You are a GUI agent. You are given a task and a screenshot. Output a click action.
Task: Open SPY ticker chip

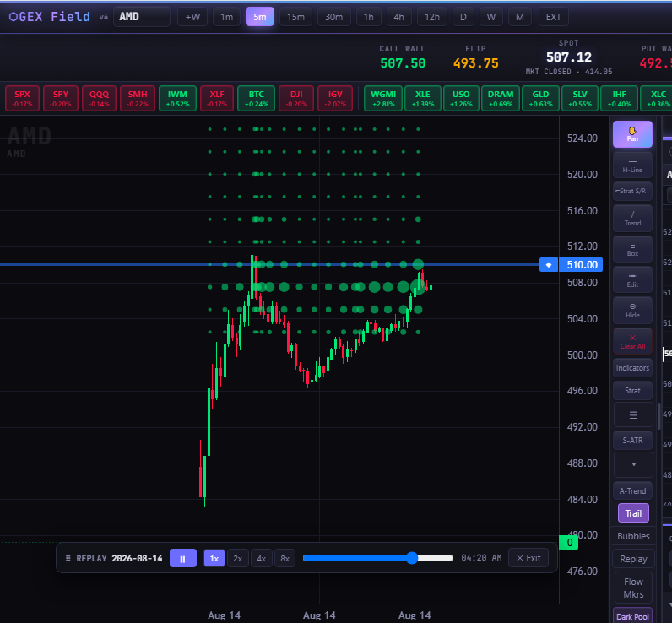tap(61, 98)
